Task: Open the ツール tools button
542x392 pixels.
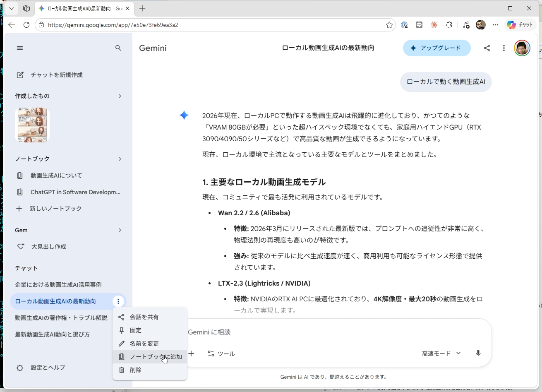Action: (221, 354)
